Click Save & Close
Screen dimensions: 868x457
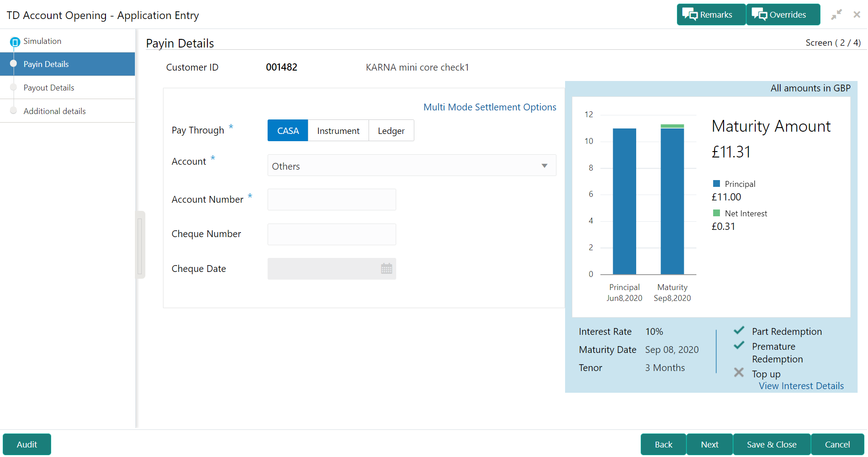tap(772, 444)
